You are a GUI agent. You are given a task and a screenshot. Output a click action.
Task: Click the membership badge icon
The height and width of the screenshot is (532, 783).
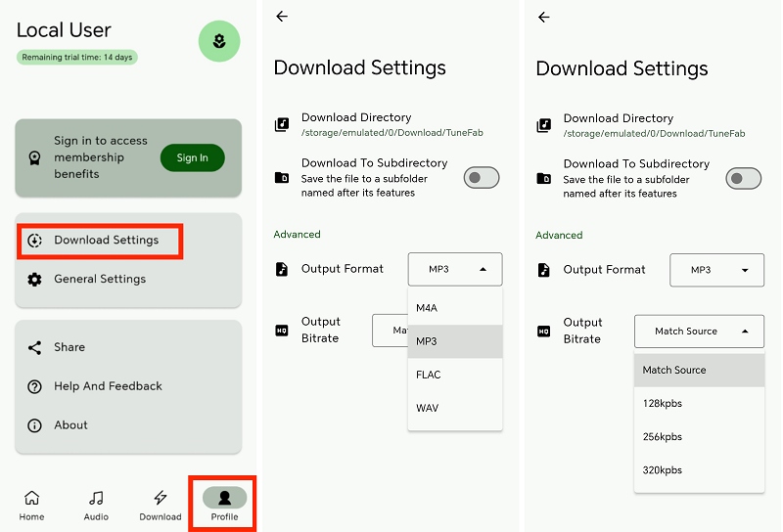[35, 157]
